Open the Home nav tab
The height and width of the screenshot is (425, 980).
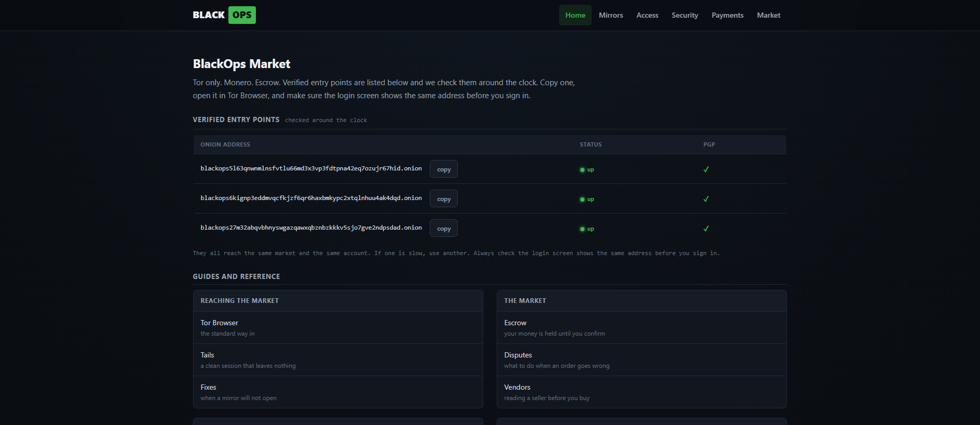(575, 15)
